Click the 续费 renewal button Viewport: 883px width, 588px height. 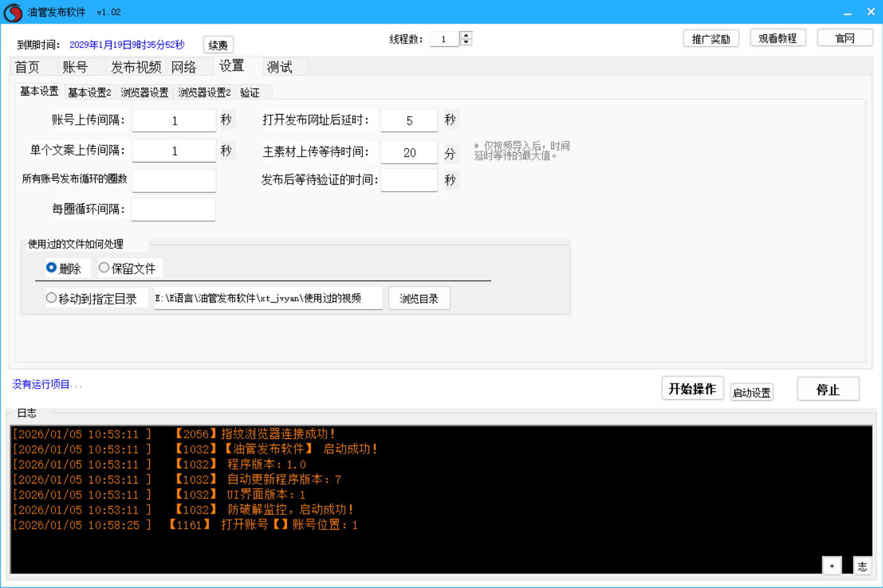click(x=218, y=45)
